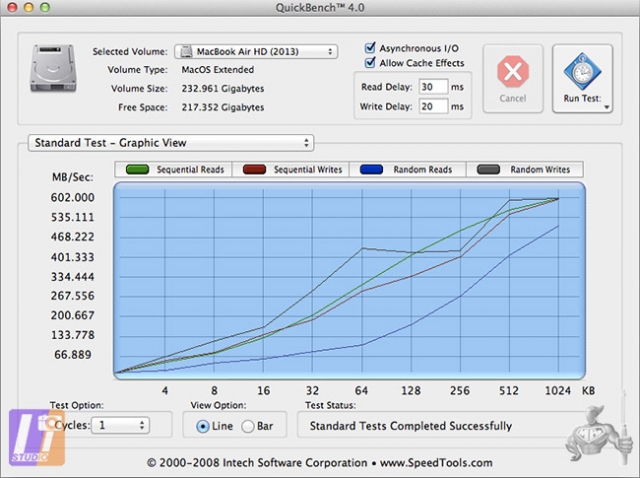Zoom the window with green button

45,7
